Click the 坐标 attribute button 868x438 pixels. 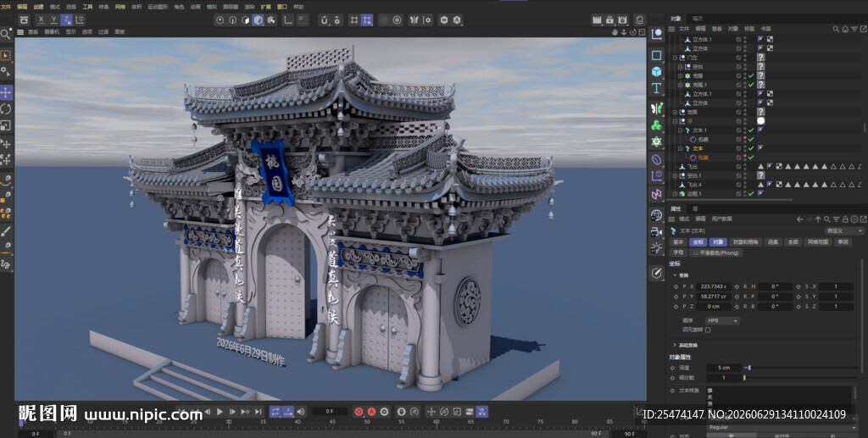click(698, 242)
